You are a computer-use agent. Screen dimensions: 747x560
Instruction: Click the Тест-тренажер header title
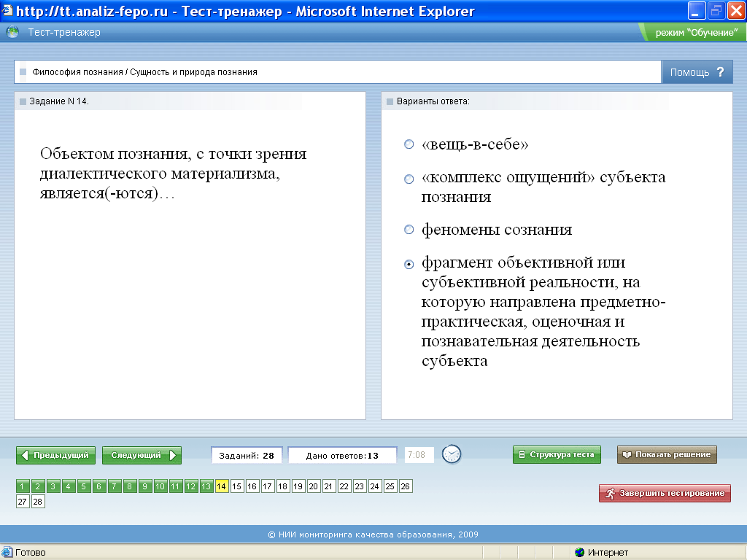(x=64, y=32)
